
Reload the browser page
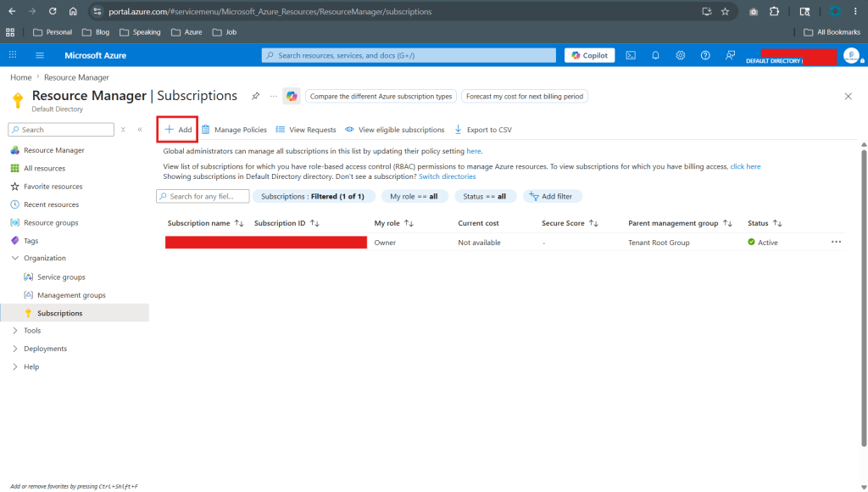click(x=53, y=11)
